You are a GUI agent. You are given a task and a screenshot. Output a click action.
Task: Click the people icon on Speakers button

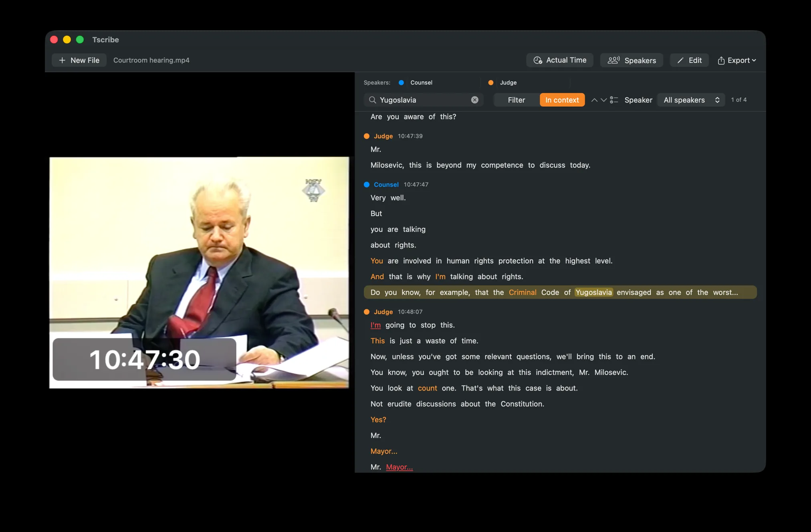point(613,60)
